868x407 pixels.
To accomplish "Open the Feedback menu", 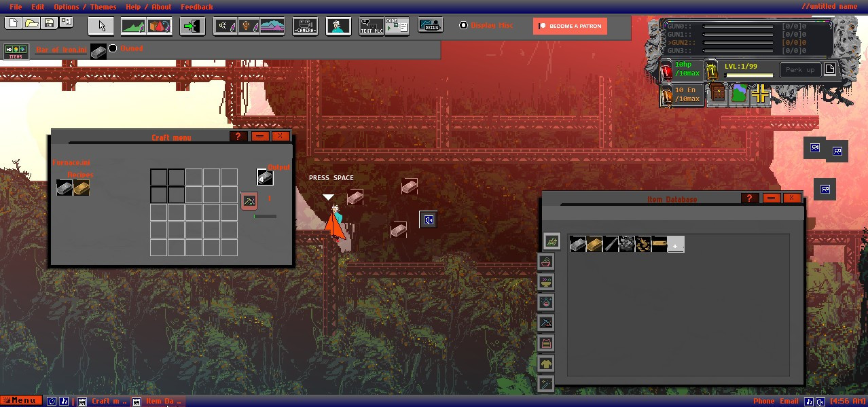I will (x=197, y=7).
